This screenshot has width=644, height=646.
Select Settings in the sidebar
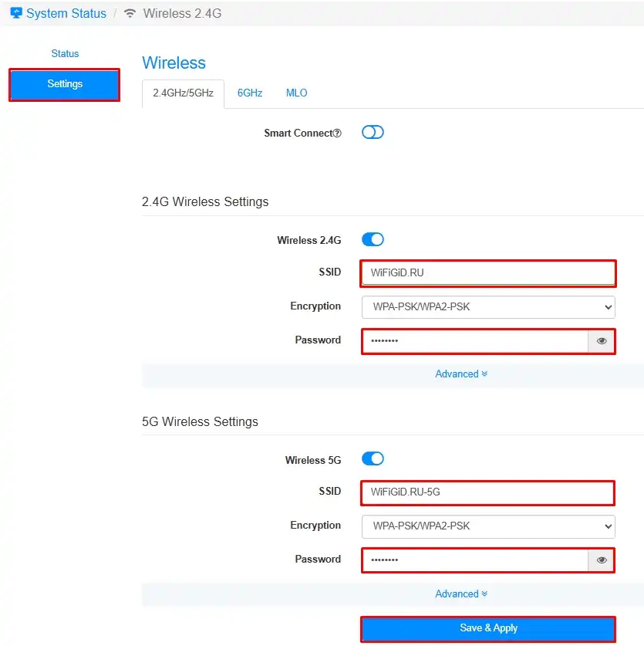[x=65, y=84]
